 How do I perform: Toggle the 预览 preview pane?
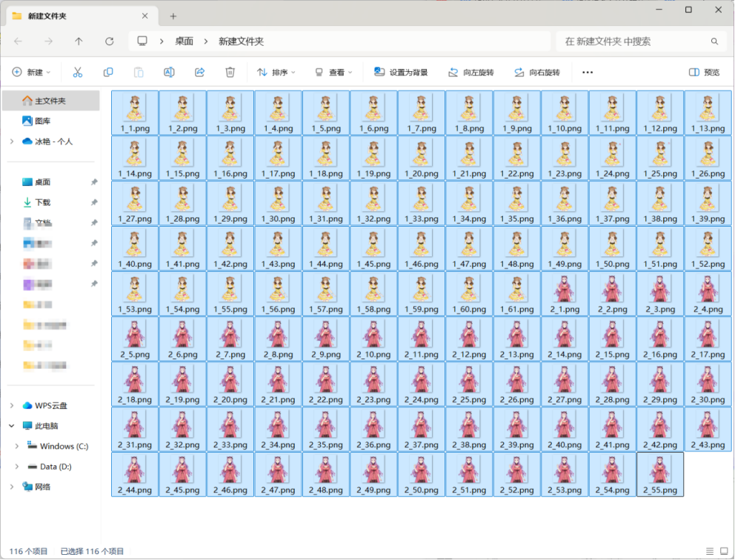click(705, 72)
